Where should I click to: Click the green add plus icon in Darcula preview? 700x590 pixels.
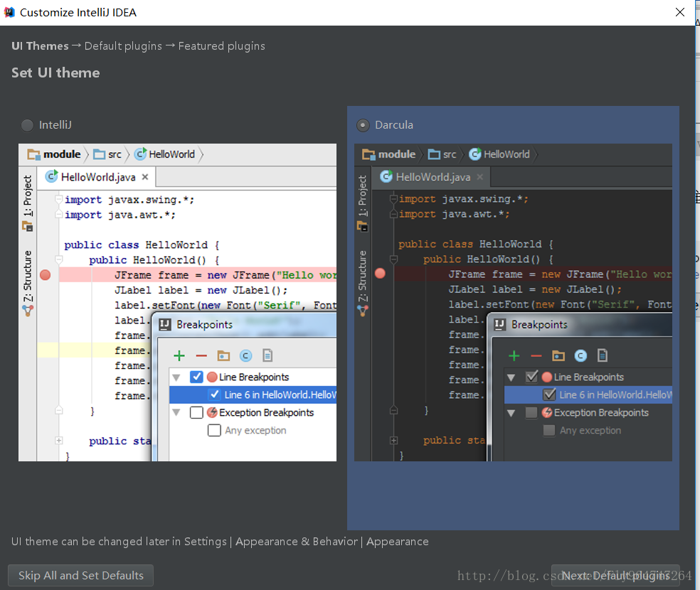tap(514, 355)
